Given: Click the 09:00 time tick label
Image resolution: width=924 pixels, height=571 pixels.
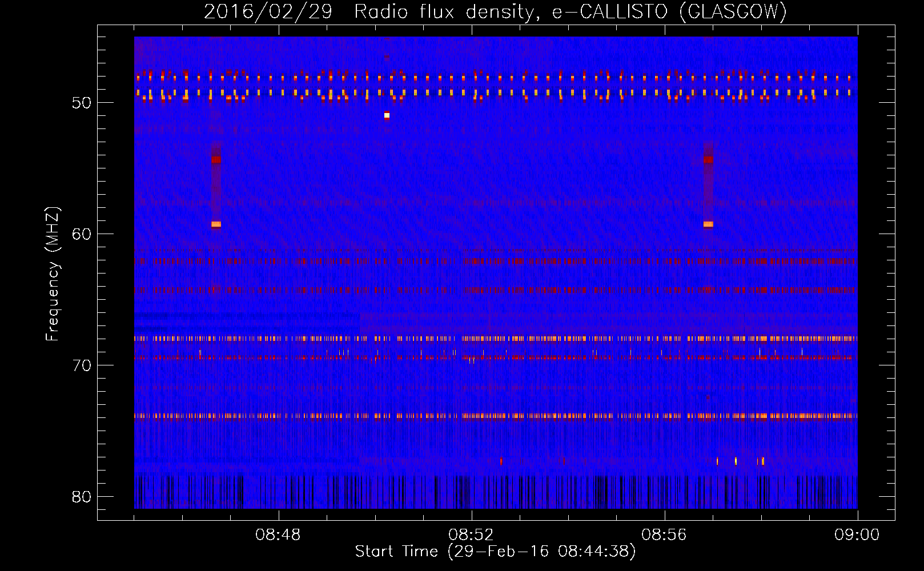Looking at the screenshot, I should 857,535.
